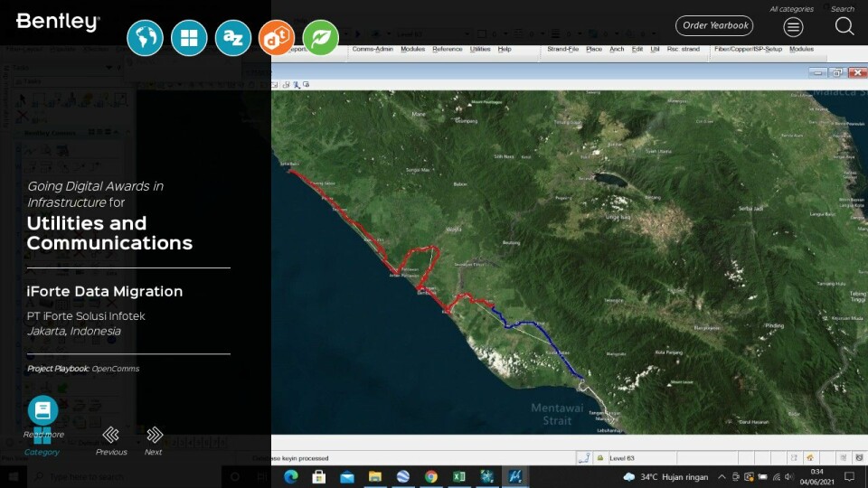This screenshot has height=488, width=868.
Task: Click the snap mode icon in status bar
Action: coord(583,458)
